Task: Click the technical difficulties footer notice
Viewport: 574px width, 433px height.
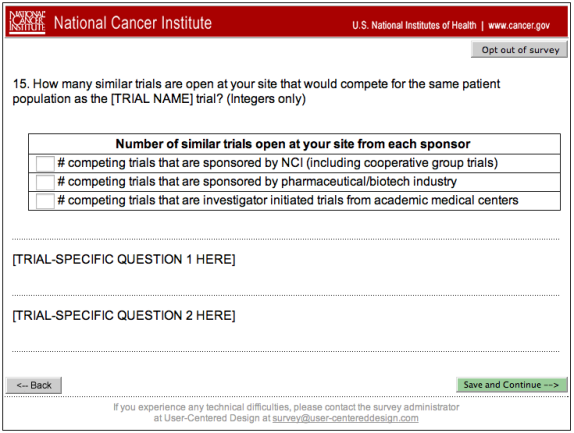Action: [286, 413]
